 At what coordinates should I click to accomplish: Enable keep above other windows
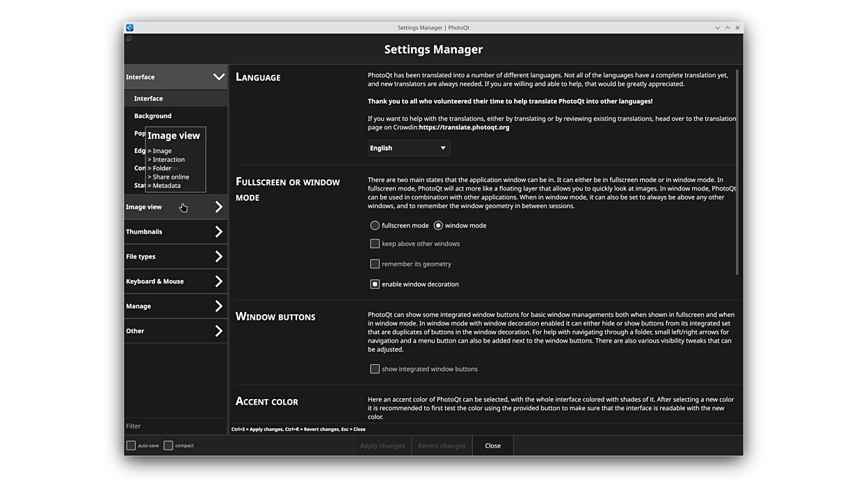tap(375, 244)
